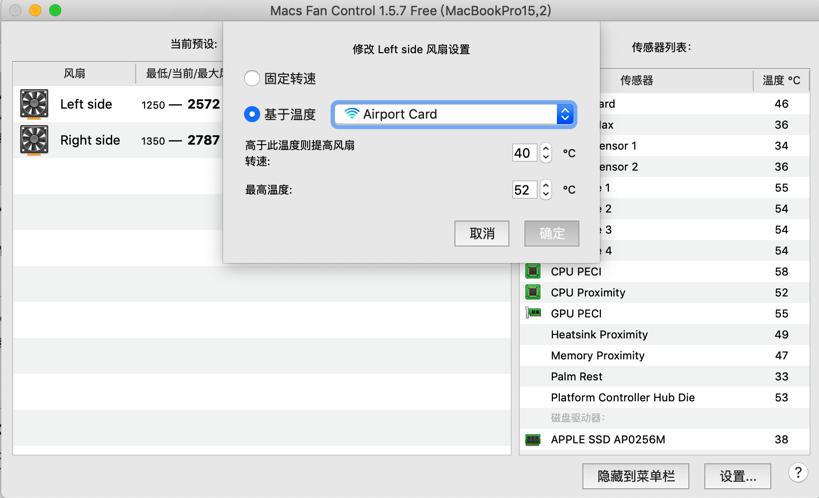Click the stepper next to 52 °C
The image size is (819, 498).
[x=546, y=190]
